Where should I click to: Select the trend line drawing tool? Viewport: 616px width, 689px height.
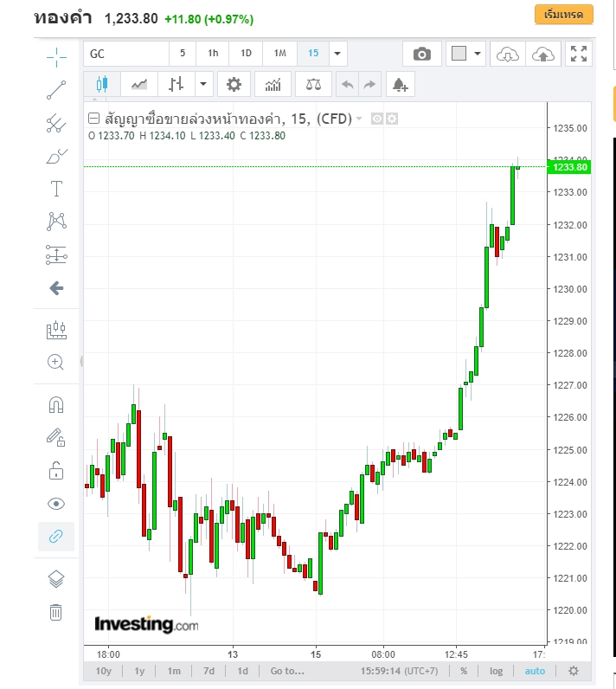(56, 90)
